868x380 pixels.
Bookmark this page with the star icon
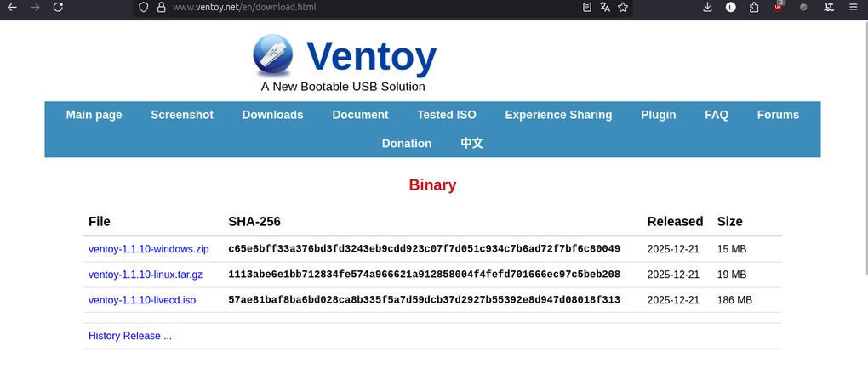coord(623,7)
